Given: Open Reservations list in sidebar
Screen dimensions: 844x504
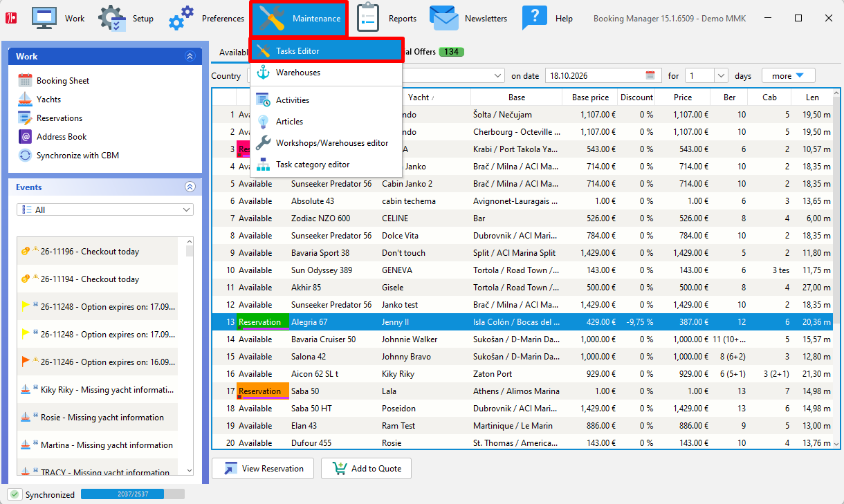Looking at the screenshot, I should 59,118.
